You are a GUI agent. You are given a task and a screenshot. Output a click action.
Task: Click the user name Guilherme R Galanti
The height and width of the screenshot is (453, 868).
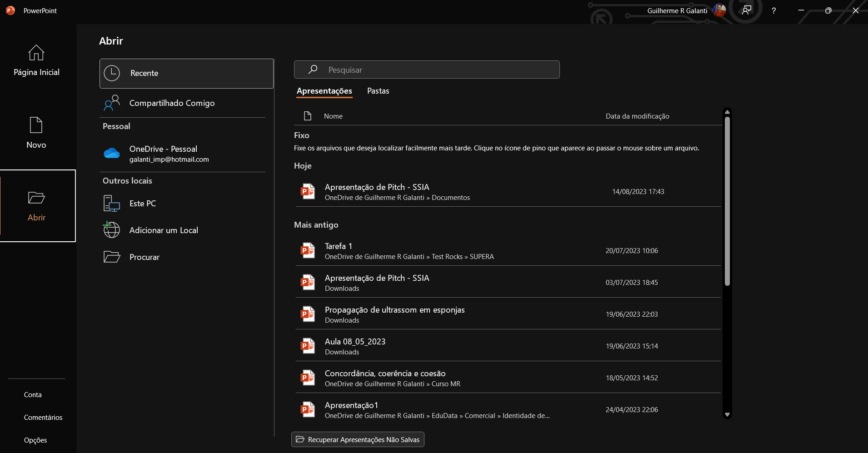point(677,11)
